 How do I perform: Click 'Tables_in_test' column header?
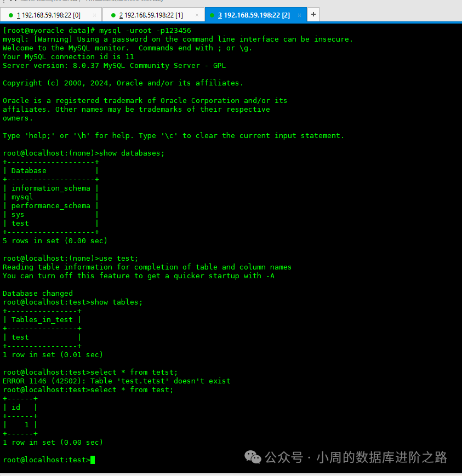click(x=42, y=320)
